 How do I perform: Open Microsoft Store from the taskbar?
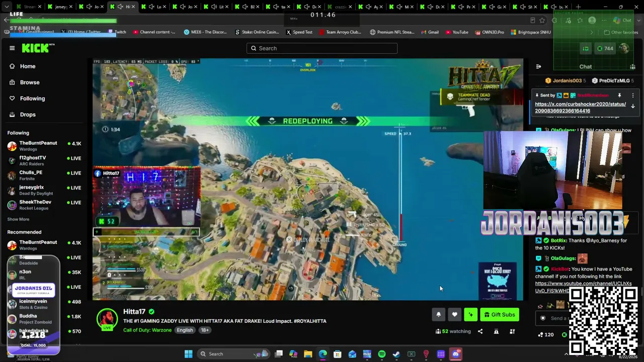coord(338,354)
